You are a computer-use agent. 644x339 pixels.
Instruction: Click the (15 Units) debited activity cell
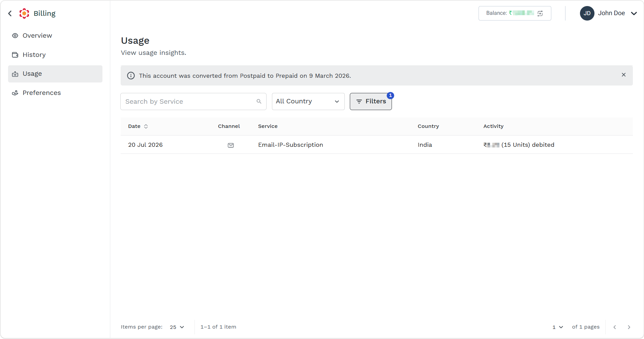519,145
